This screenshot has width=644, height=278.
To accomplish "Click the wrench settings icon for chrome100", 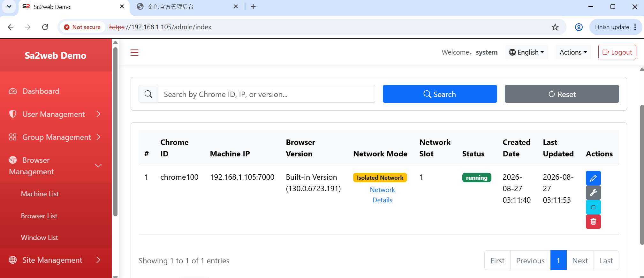I will click(593, 193).
